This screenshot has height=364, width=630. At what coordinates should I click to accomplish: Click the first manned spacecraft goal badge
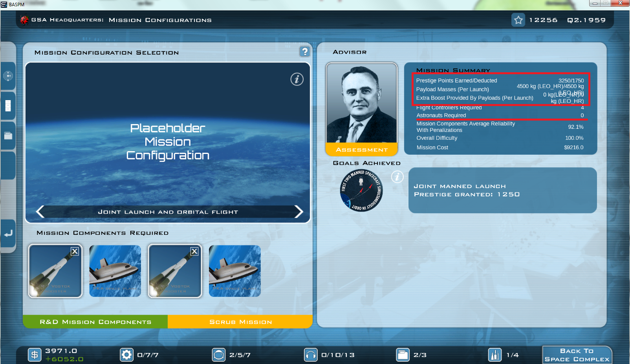(361, 190)
